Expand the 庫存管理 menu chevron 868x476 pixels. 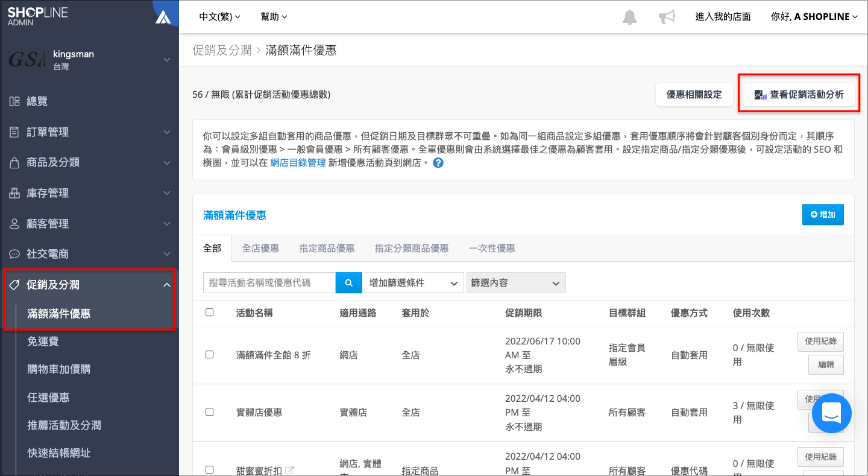click(167, 193)
